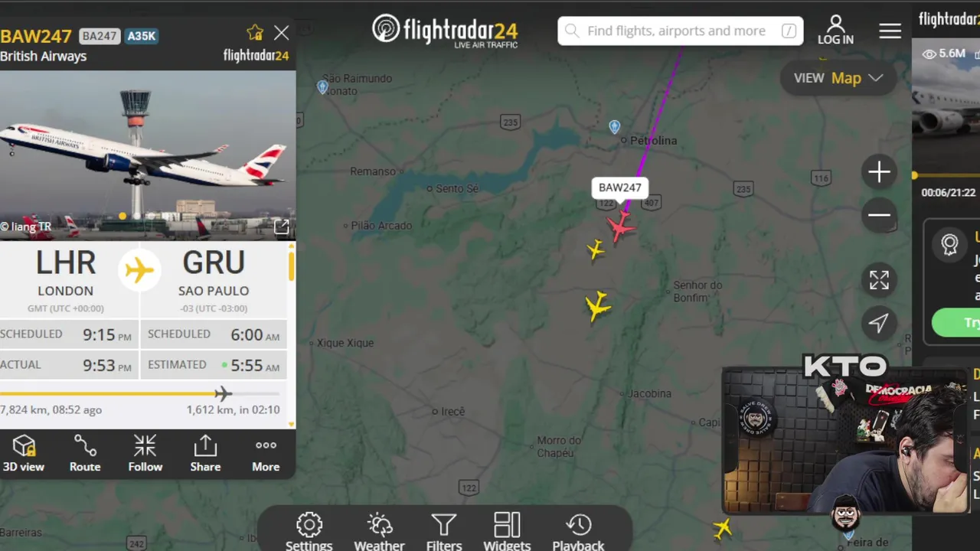
Task: Share this flight
Action: click(205, 453)
